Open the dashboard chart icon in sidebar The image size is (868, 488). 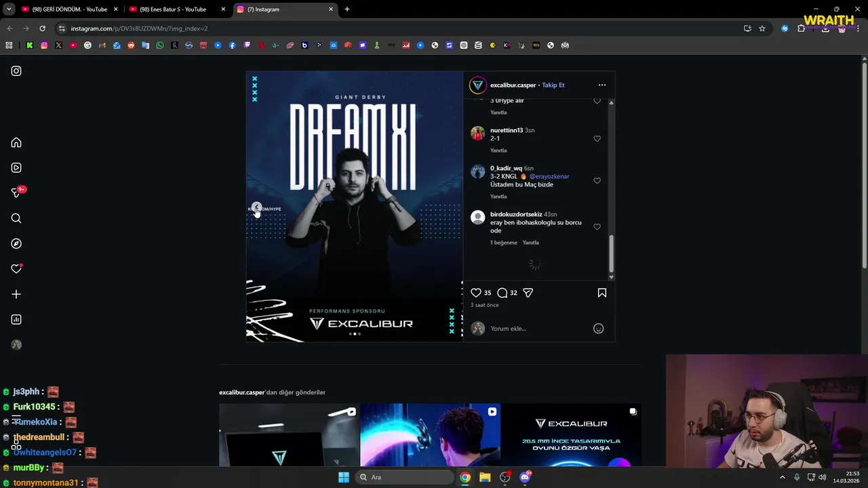pos(16,320)
